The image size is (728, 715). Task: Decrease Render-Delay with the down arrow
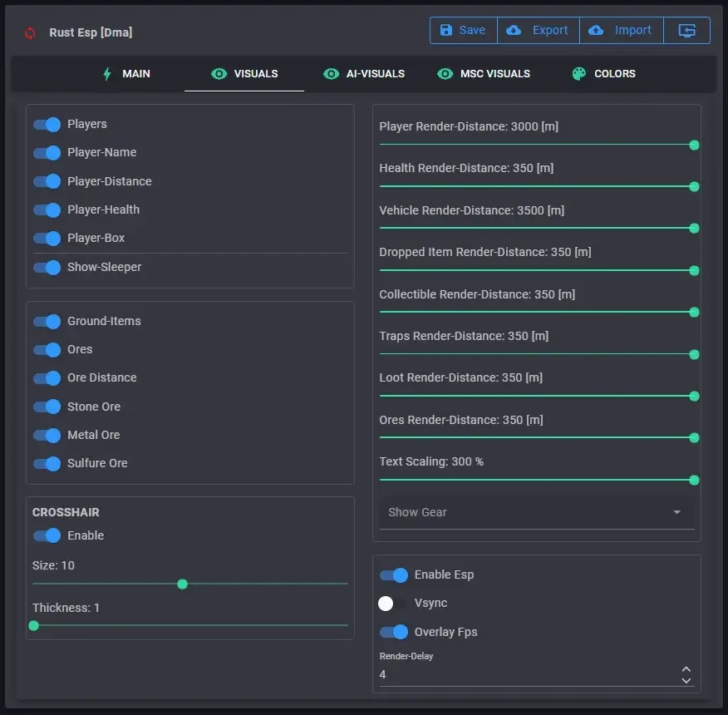[686, 680]
